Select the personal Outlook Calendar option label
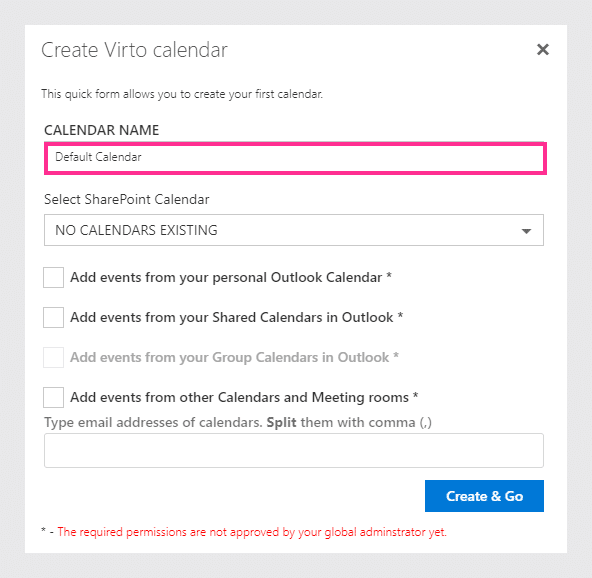The width and height of the screenshot is (592, 578). [x=231, y=277]
